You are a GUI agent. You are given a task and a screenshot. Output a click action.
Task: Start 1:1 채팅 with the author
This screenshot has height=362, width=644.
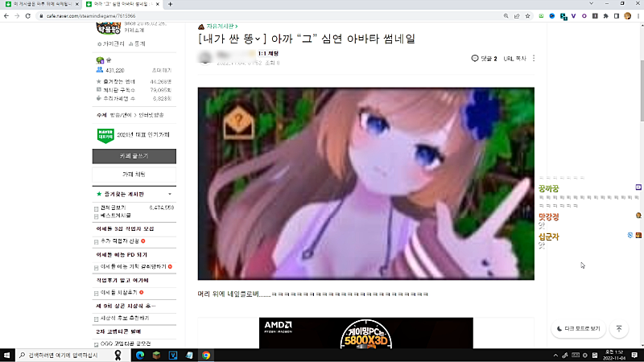pyautogui.click(x=268, y=53)
